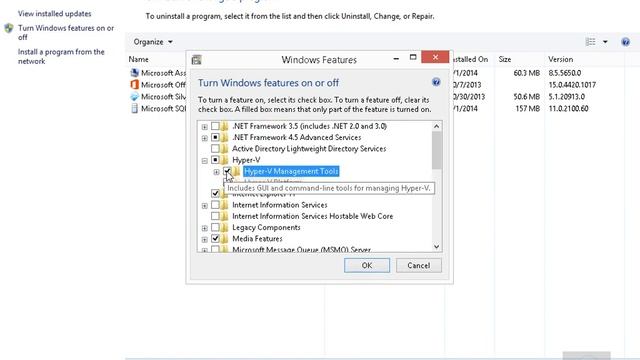Sort by the Size column header

505,59
